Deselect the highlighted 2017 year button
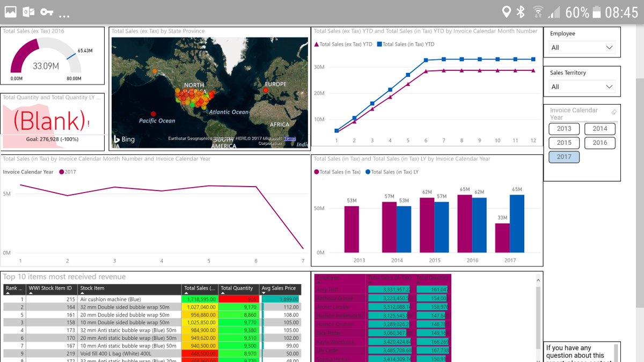Viewport: 644px width, 362px height. click(563, 157)
